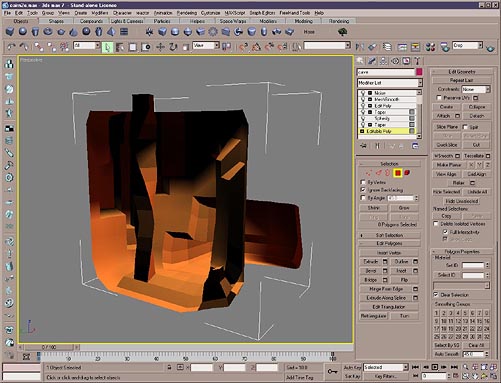This screenshot has width=501, height=383.
Task: Open Constraints dropdown set to None
Action: tap(476, 89)
